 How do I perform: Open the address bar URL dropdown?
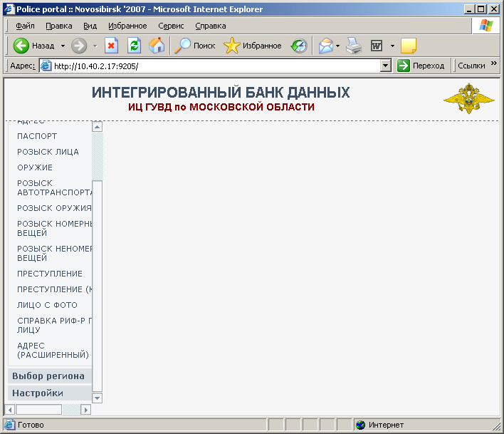[385, 66]
